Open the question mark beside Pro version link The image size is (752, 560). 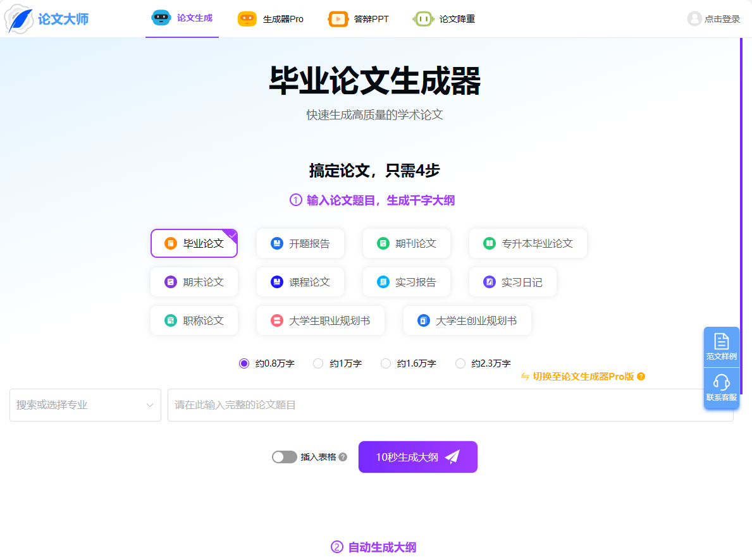click(x=642, y=376)
